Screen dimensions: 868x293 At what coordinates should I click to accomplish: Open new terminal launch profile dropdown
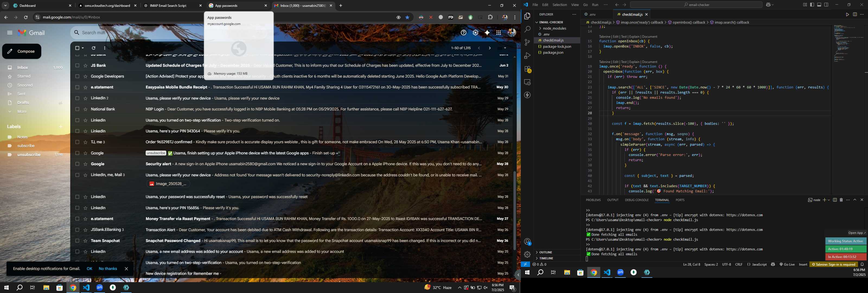tap(829, 200)
